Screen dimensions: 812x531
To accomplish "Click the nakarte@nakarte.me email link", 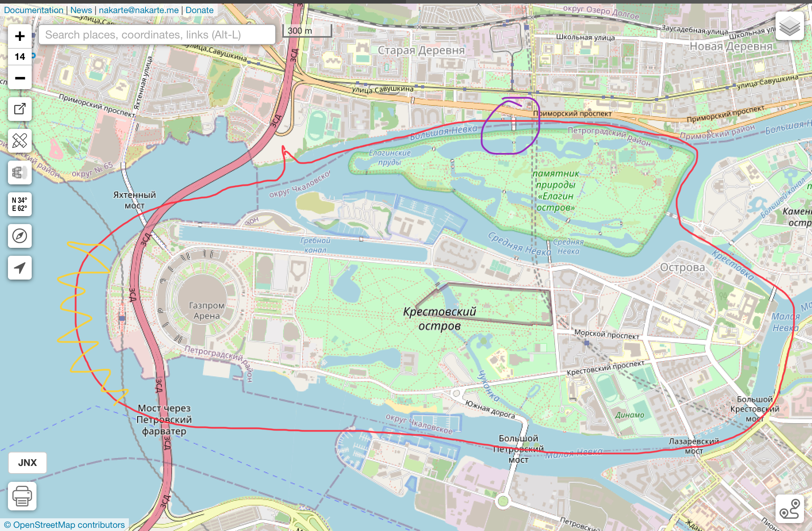I will pyautogui.click(x=139, y=10).
